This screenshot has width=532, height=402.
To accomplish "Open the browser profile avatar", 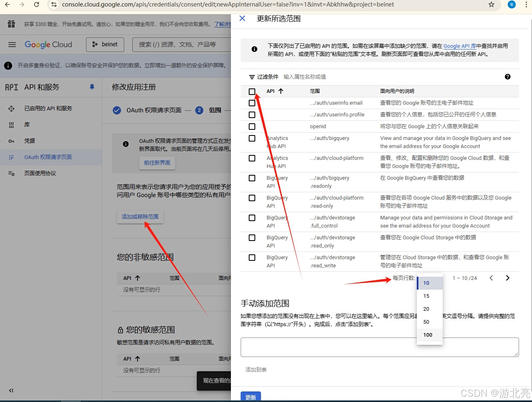I will pyautogui.click(x=512, y=4).
